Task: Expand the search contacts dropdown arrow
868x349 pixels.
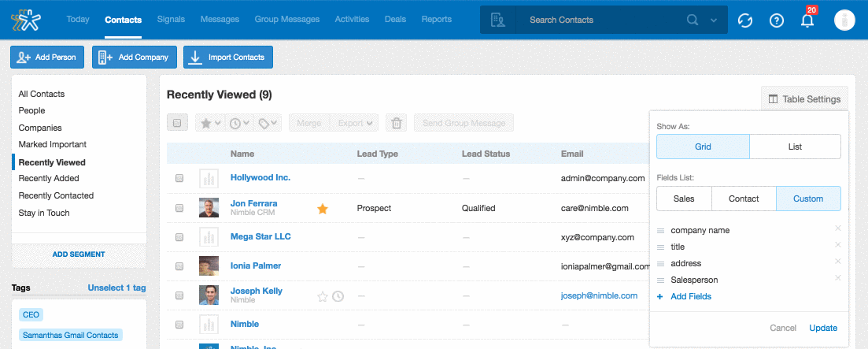Action: [x=714, y=20]
